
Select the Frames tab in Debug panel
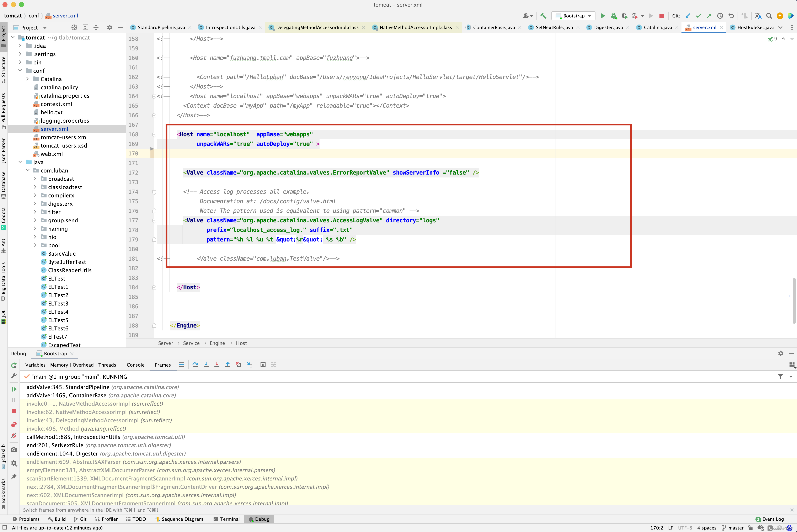point(163,365)
